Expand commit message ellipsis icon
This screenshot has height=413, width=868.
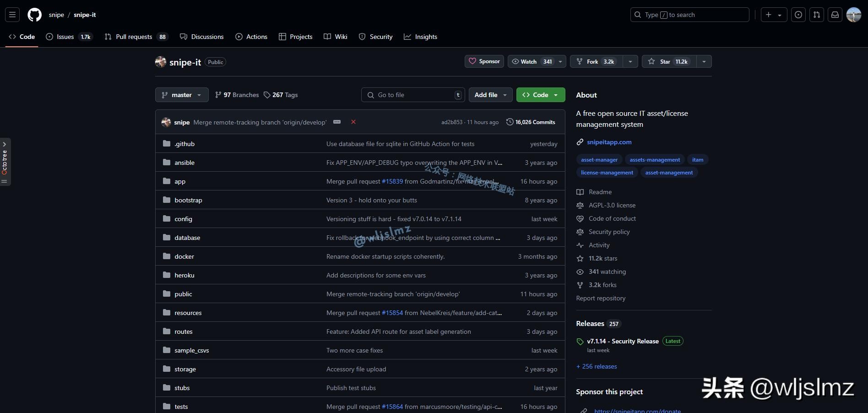tap(337, 122)
